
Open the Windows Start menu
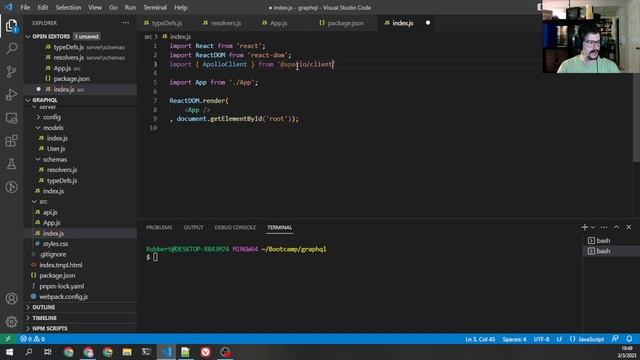click(9, 352)
